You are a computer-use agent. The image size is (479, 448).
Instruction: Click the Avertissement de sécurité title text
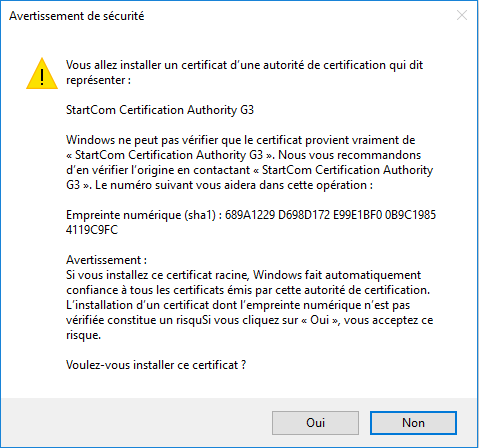pos(77,16)
